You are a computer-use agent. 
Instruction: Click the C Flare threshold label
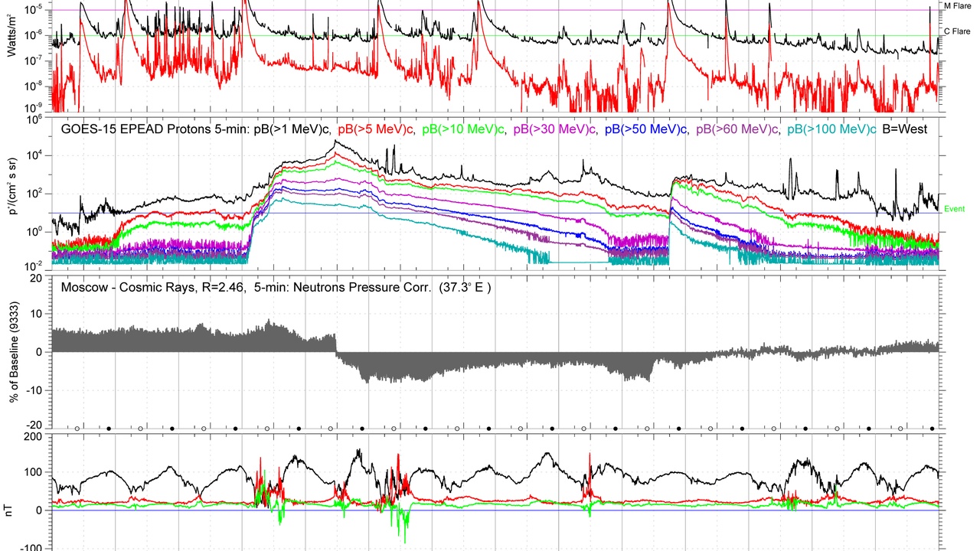click(957, 32)
